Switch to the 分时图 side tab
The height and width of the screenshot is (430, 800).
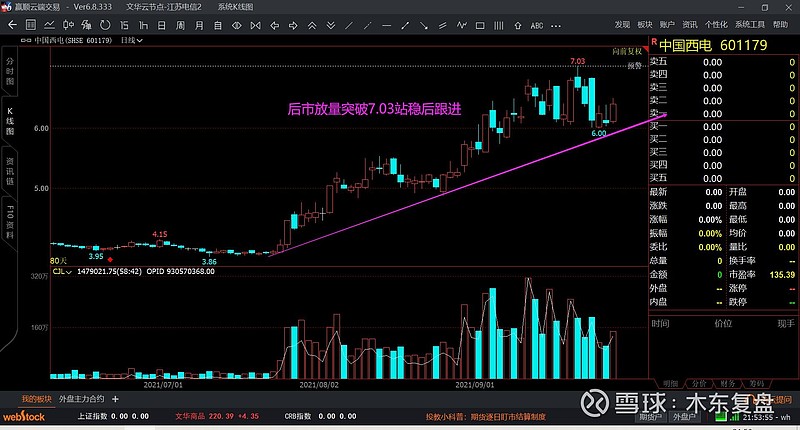pyautogui.click(x=10, y=71)
